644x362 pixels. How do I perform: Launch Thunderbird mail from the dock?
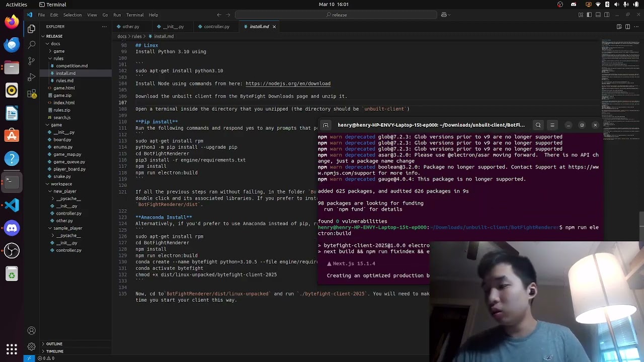12,44
